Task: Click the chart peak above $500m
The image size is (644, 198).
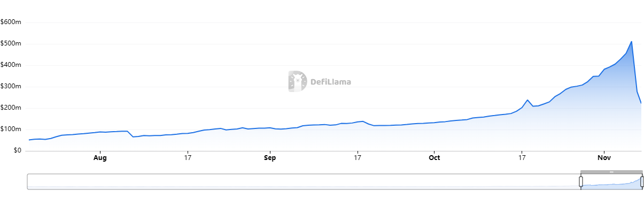Action: [x=632, y=41]
